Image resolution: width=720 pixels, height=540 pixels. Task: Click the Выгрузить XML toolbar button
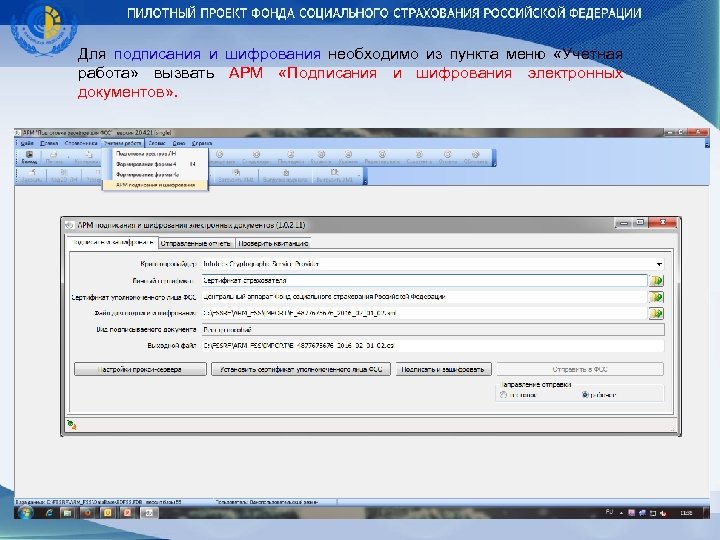(x=334, y=175)
